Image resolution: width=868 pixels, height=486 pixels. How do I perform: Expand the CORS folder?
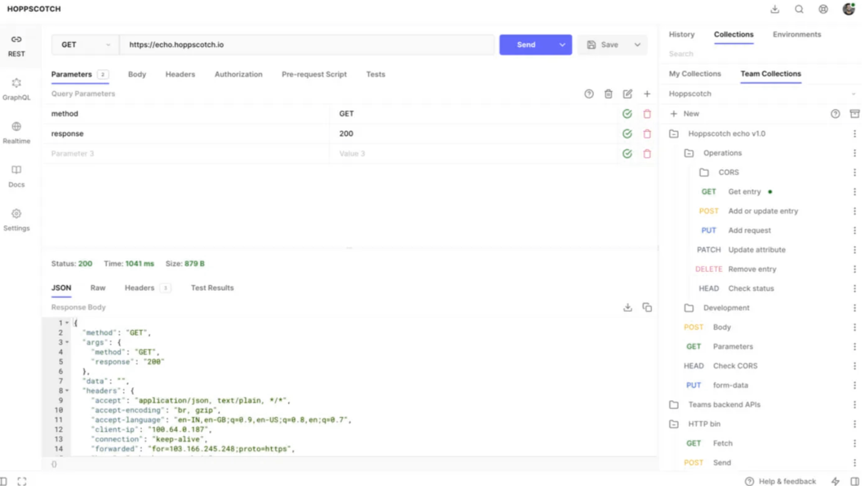(x=704, y=172)
